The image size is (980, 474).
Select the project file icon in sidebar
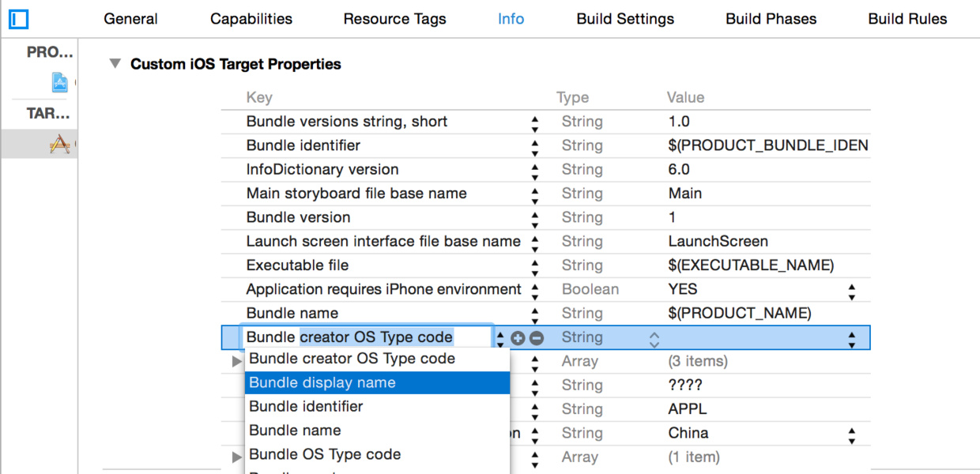pos(60,81)
